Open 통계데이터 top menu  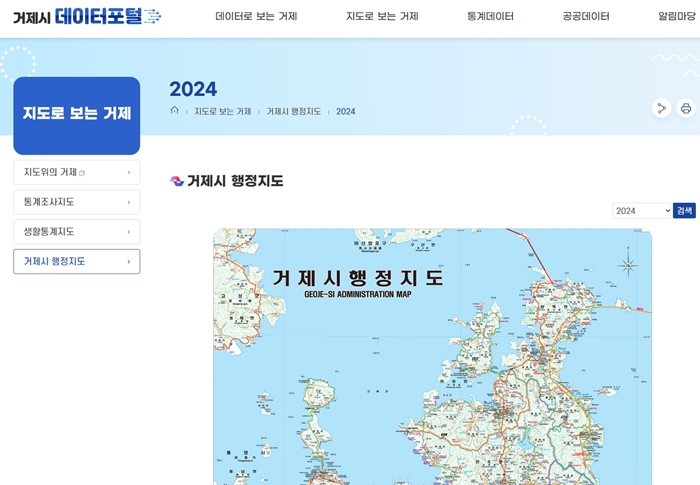[x=490, y=17]
